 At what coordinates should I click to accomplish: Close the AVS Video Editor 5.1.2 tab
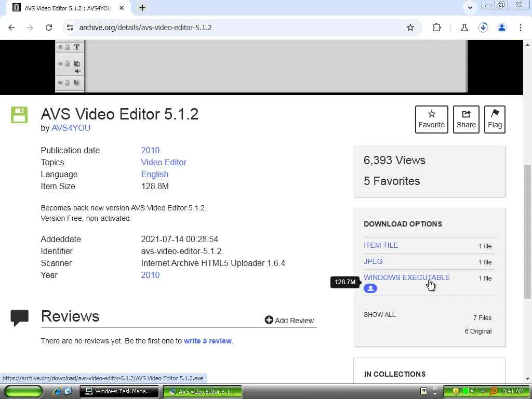point(122,8)
